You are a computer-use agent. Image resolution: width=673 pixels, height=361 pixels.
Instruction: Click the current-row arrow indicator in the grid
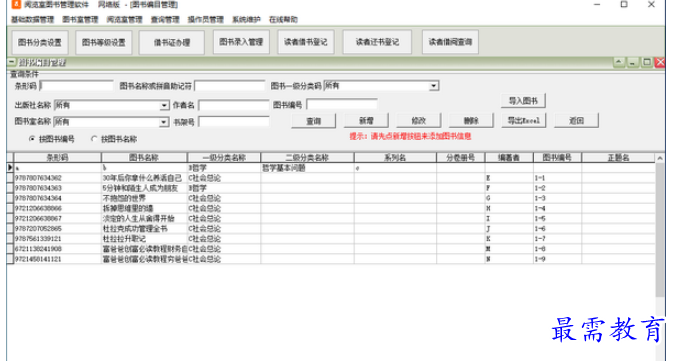10,167
